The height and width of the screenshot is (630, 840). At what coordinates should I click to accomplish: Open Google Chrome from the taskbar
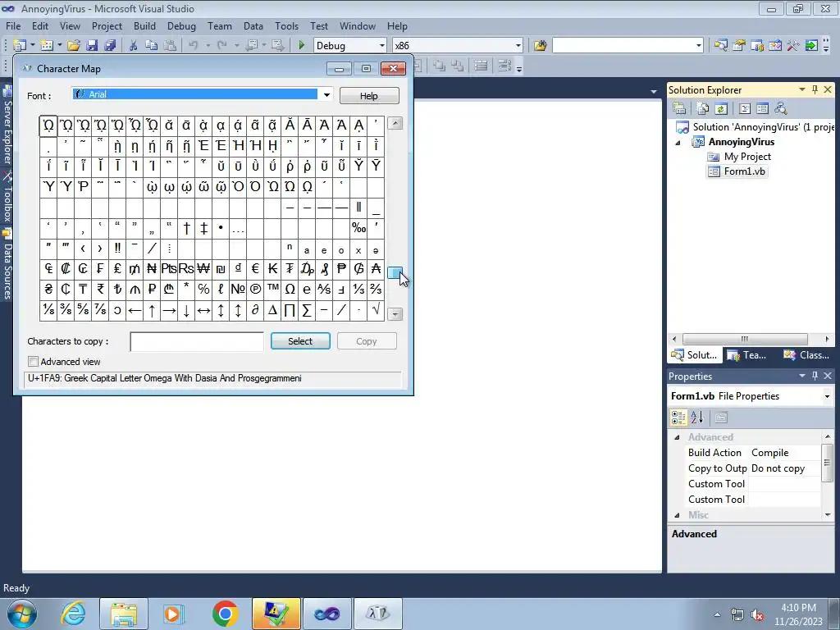coord(225,614)
